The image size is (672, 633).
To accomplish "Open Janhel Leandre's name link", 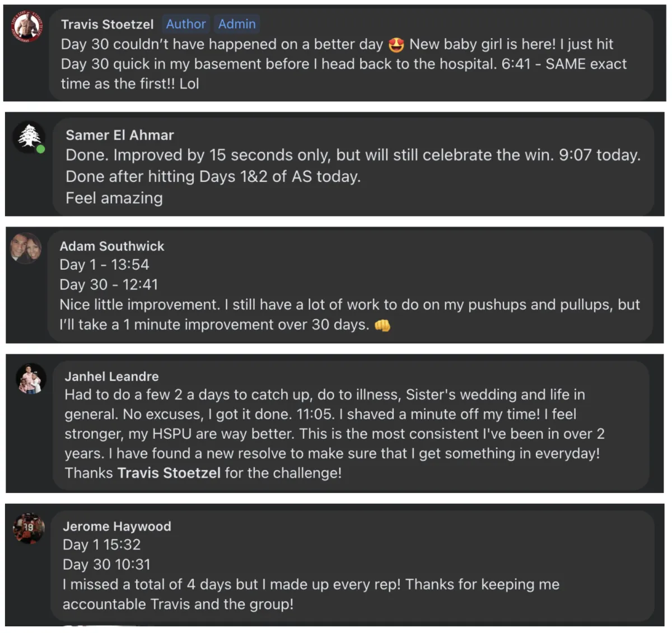I will pos(111,376).
